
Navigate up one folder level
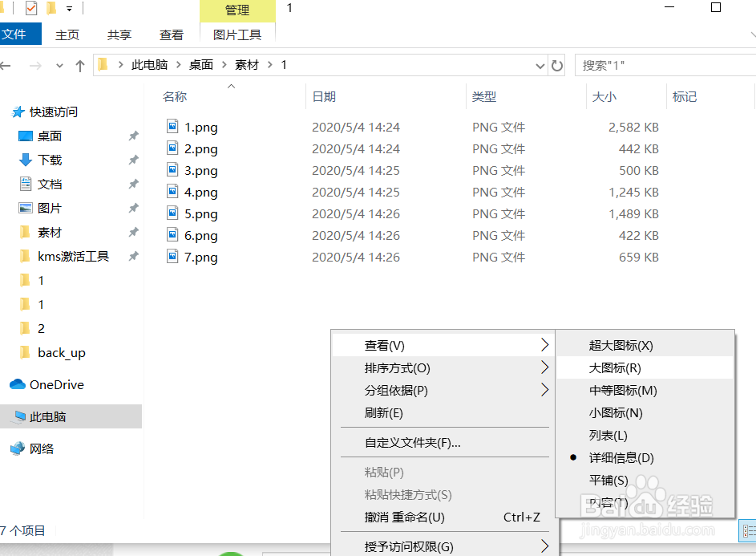click(79, 65)
